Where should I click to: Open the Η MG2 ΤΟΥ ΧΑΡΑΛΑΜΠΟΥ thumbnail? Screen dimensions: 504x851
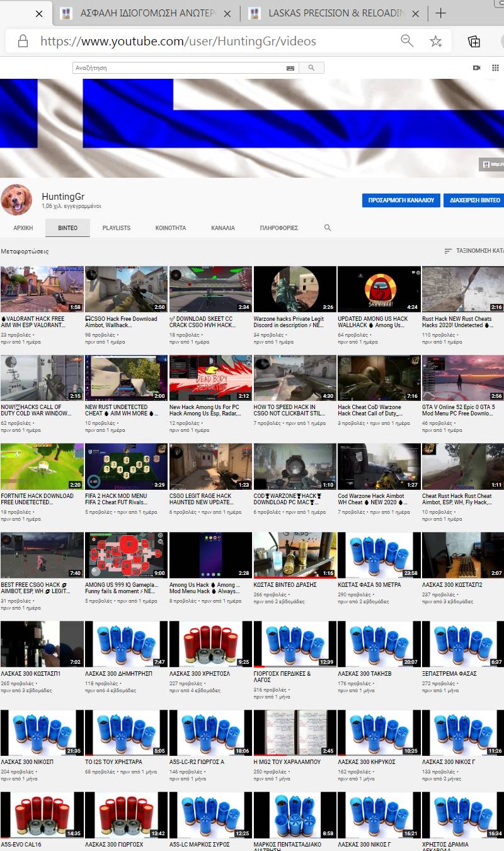click(295, 733)
